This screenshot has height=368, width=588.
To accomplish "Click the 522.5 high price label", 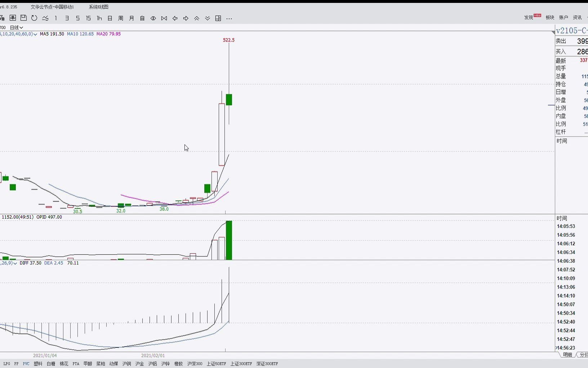I will [229, 40].
